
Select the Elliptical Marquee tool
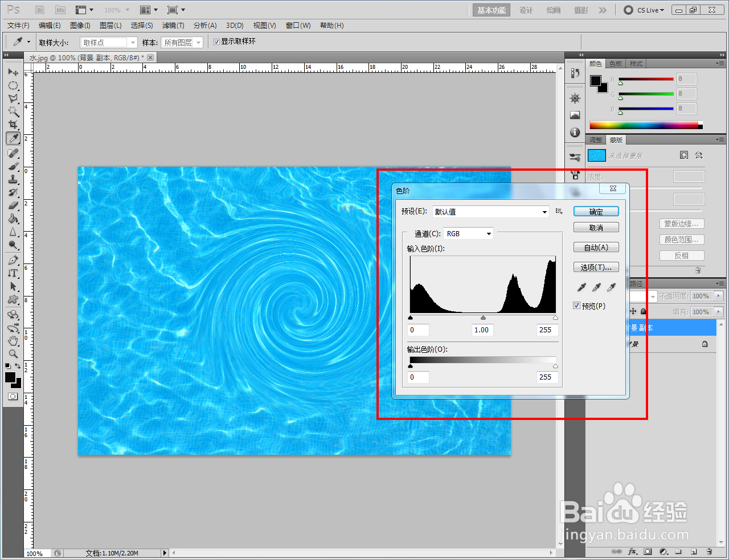pyautogui.click(x=13, y=86)
